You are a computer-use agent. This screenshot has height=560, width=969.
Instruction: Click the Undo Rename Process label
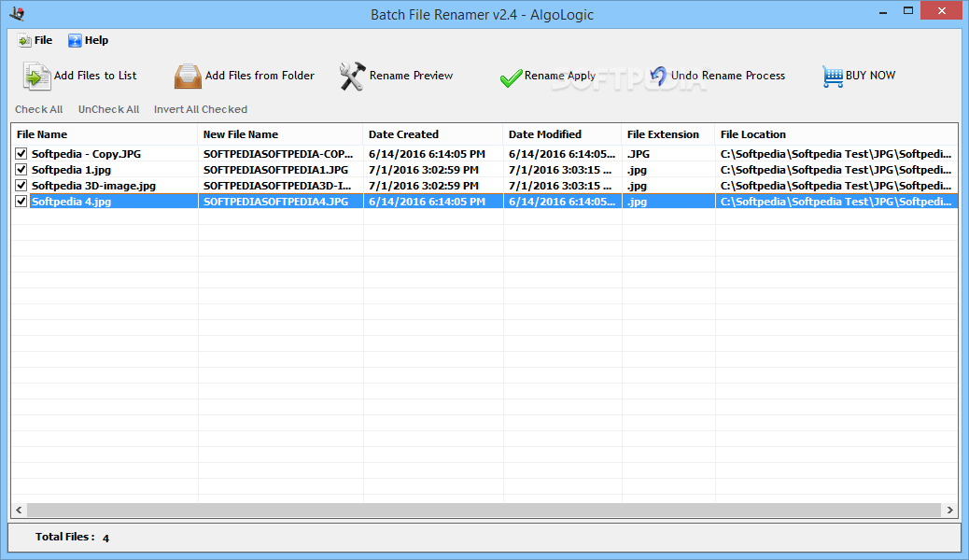[x=728, y=76]
